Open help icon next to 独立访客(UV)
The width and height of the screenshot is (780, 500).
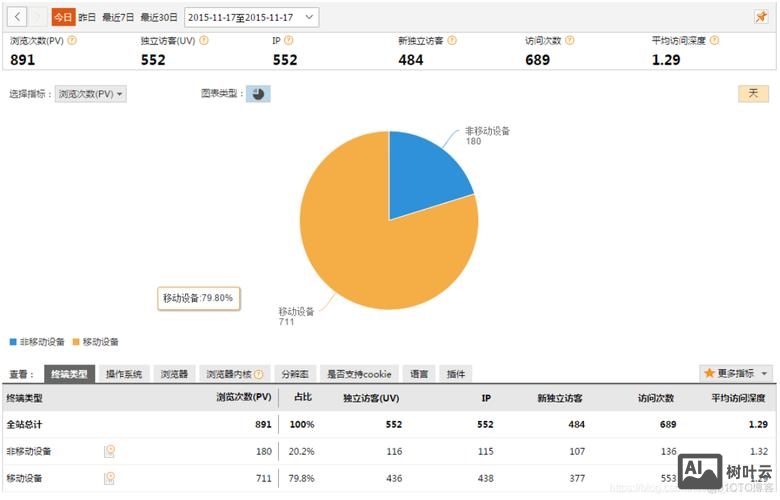pos(204,40)
